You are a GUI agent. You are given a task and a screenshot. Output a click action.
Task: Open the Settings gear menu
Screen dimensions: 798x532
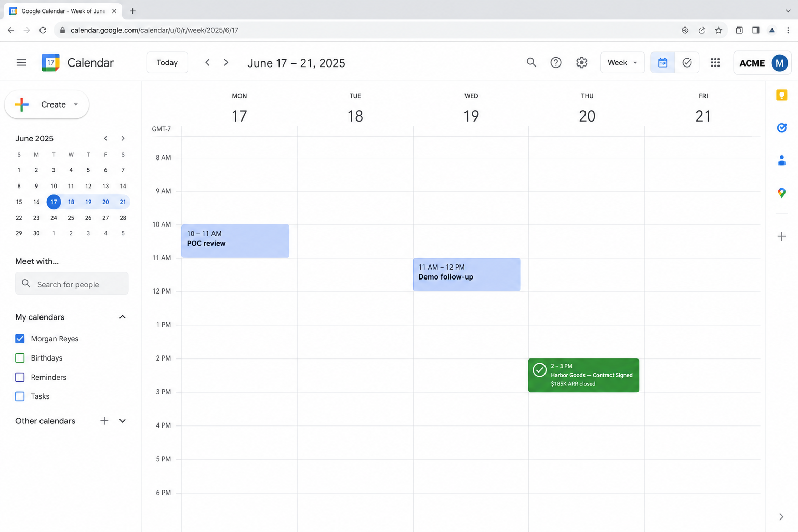pos(582,63)
